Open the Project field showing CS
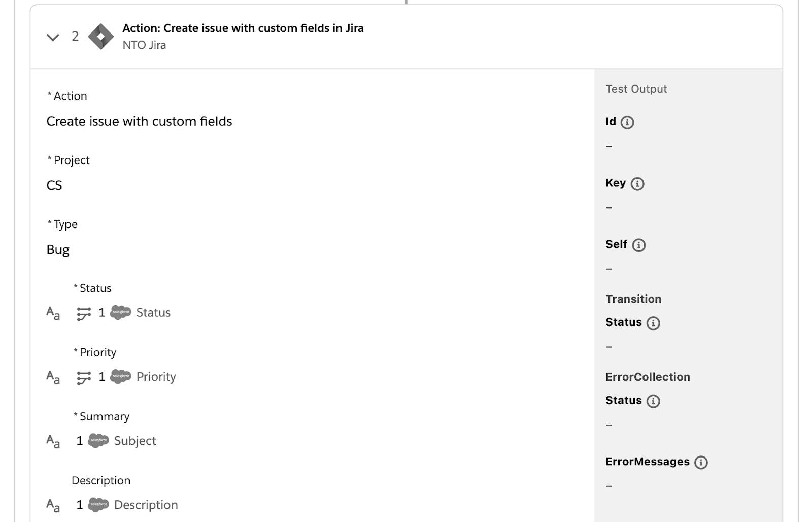This screenshot has width=812, height=522. pyautogui.click(x=54, y=185)
